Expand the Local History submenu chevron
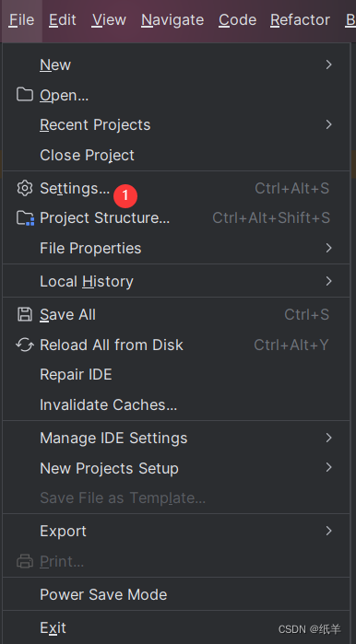356x644 pixels. [x=328, y=281]
